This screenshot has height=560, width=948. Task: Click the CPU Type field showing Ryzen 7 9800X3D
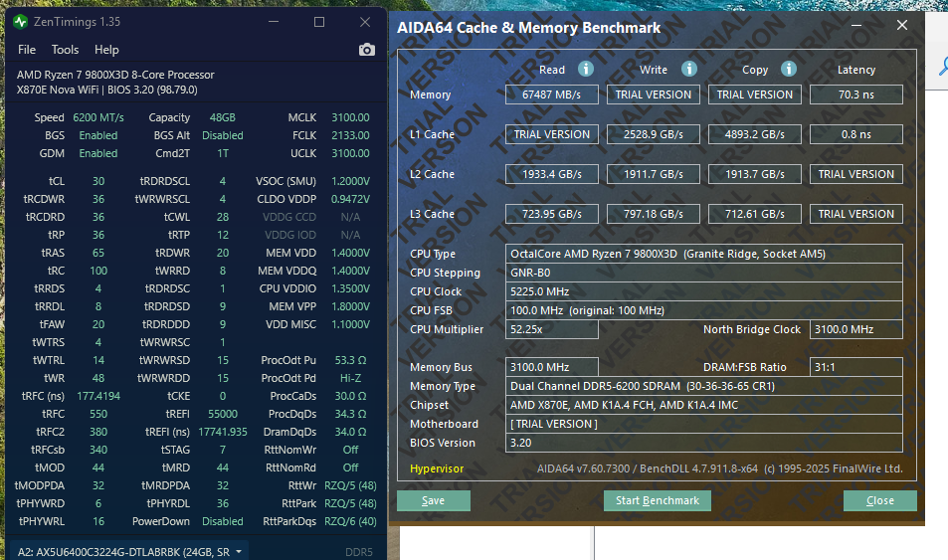703,254
